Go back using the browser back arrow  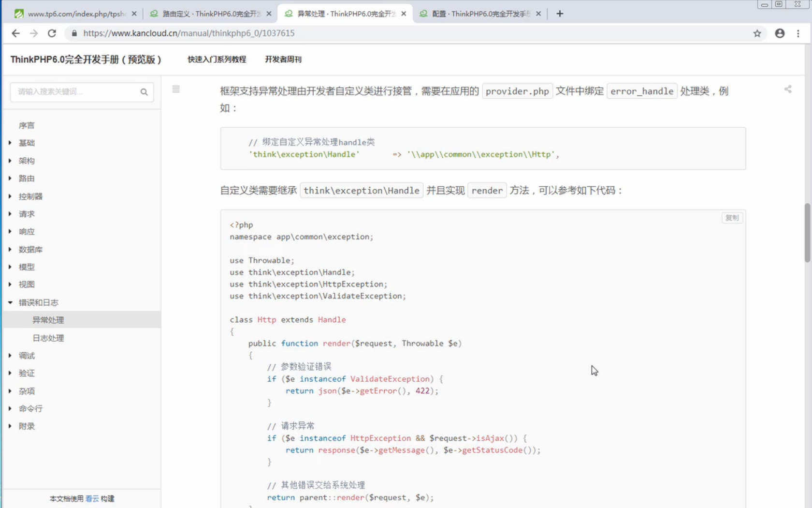pyautogui.click(x=15, y=33)
